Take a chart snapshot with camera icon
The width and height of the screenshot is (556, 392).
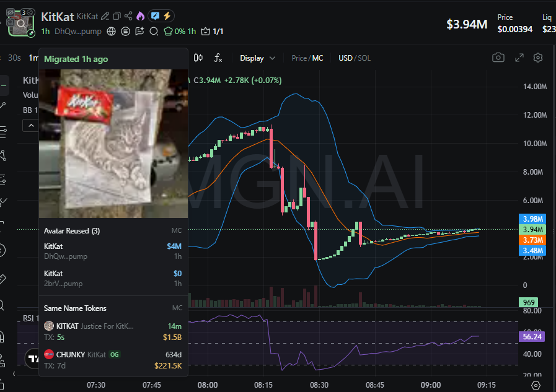pos(498,58)
